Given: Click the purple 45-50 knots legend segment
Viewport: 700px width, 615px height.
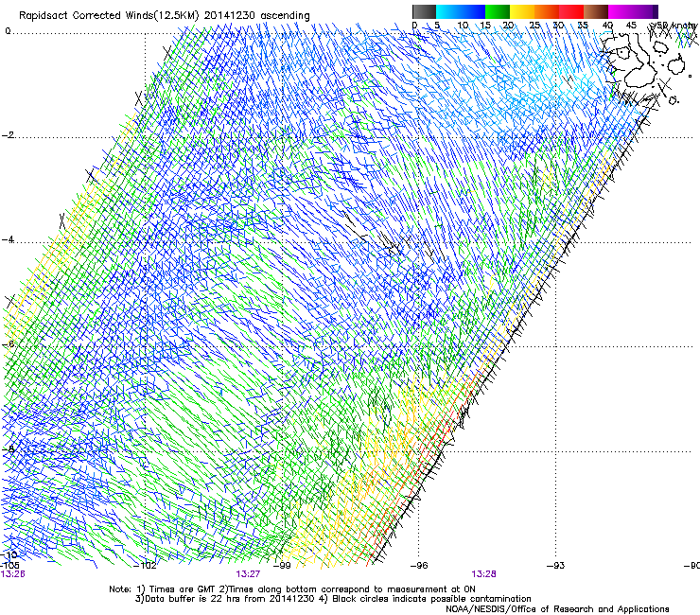Looking at the screenshot, I should 645,11.
